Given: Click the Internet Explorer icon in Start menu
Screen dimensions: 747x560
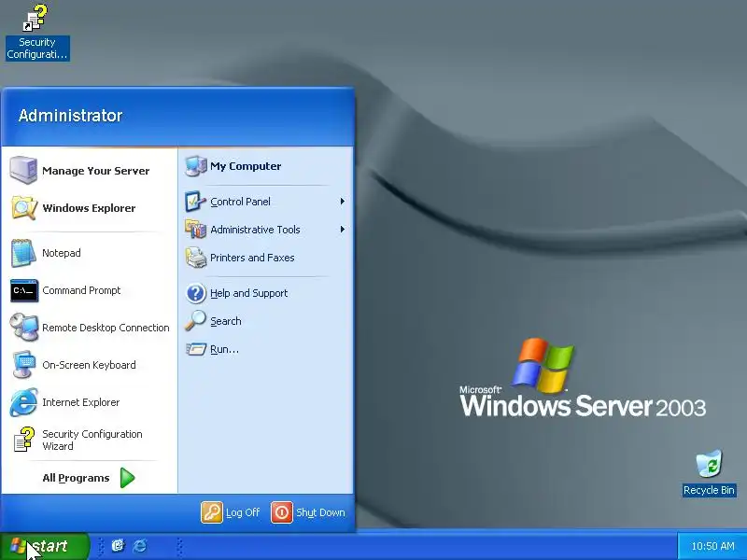Looking at the screenshot, I should pos(23,402).
